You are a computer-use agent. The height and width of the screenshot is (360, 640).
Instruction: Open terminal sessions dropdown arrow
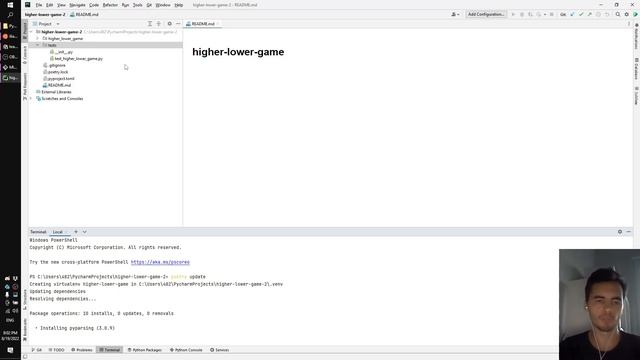[x=84, y=232]
